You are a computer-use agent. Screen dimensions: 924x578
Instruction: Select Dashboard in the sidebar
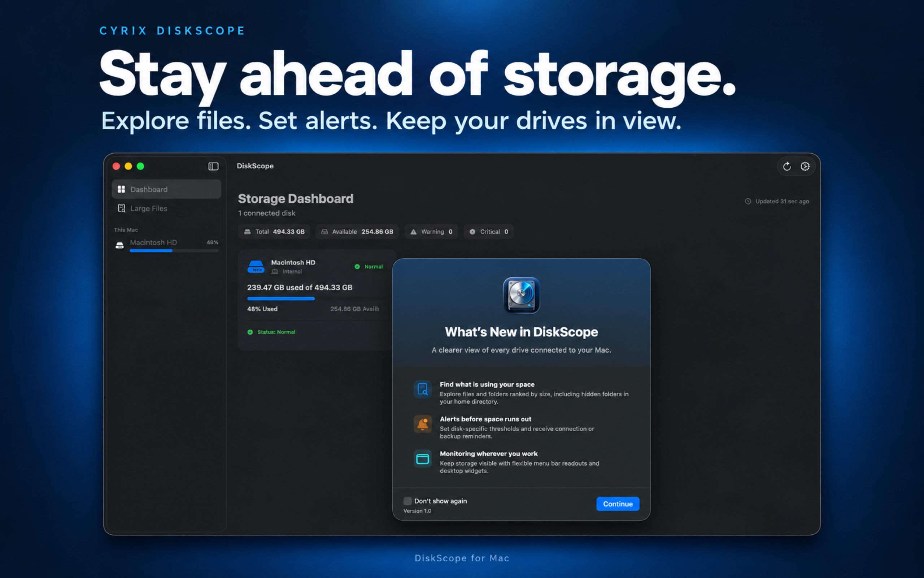166,189
